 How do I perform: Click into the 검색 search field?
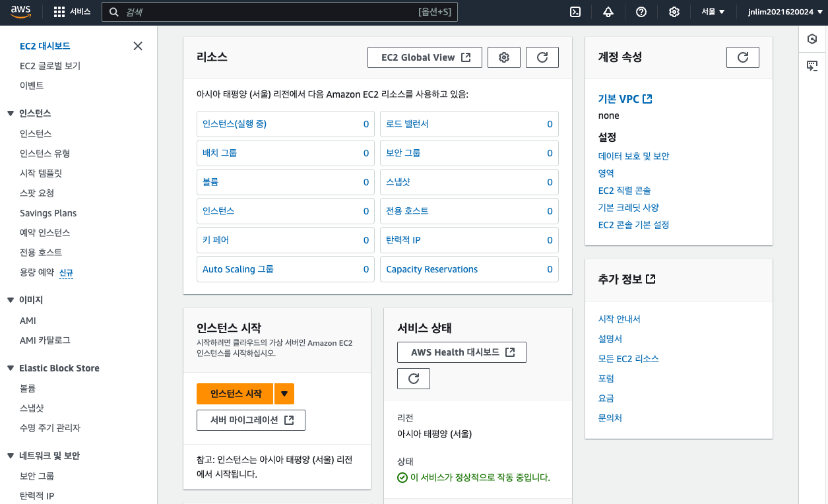pos(279,12)
